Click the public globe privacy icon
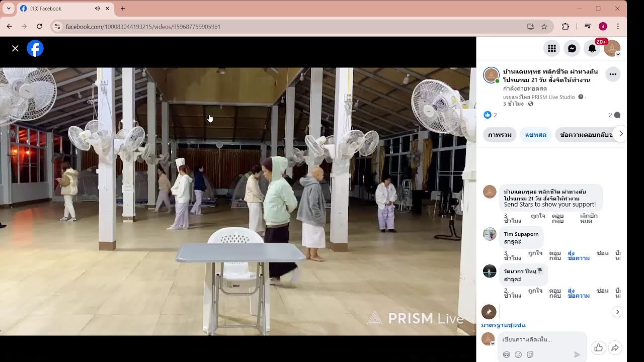This screenshot has width=644, height=362. point(531,104)
